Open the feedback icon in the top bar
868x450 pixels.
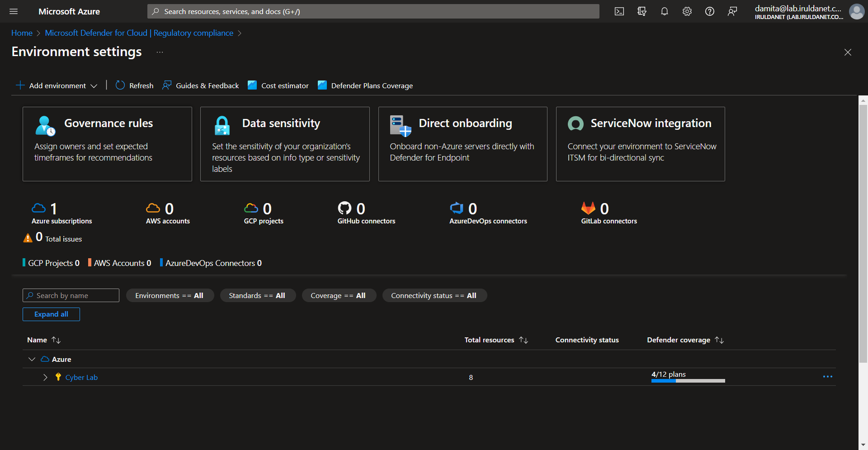tap(732, 11)
